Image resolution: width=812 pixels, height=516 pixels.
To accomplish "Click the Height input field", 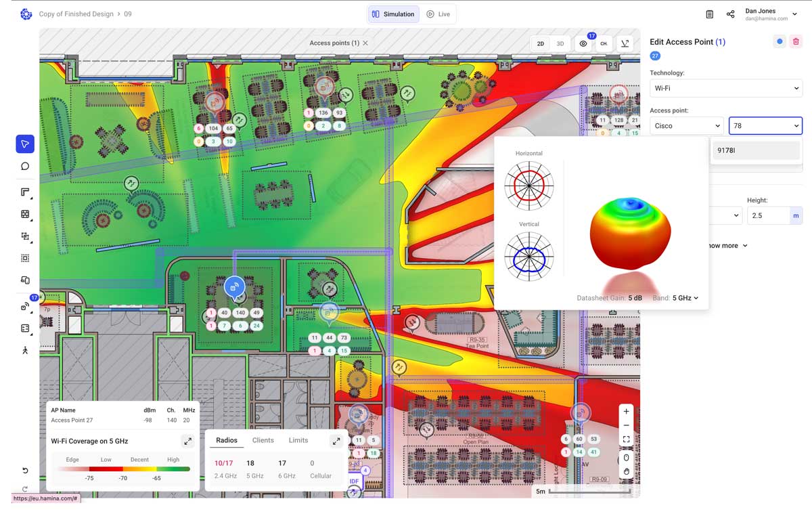I will coord(767,216).
